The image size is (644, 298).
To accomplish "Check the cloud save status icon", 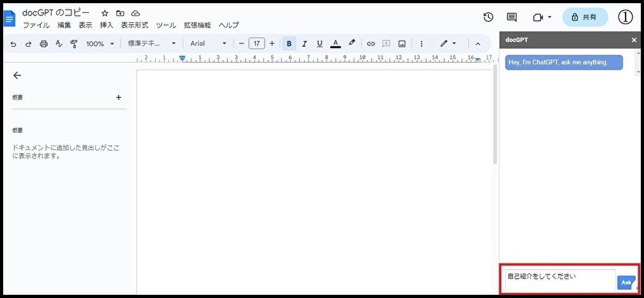I will (x=135, y=13).
